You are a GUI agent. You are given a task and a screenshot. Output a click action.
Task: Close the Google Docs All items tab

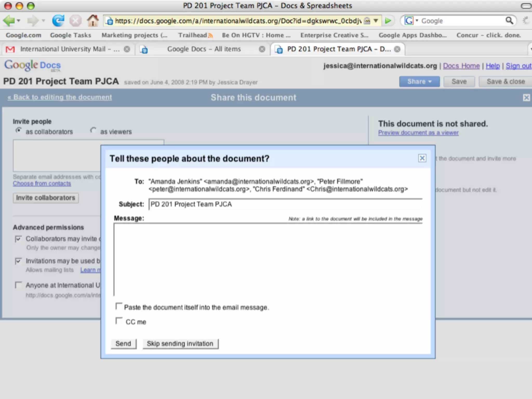point(262,49)
